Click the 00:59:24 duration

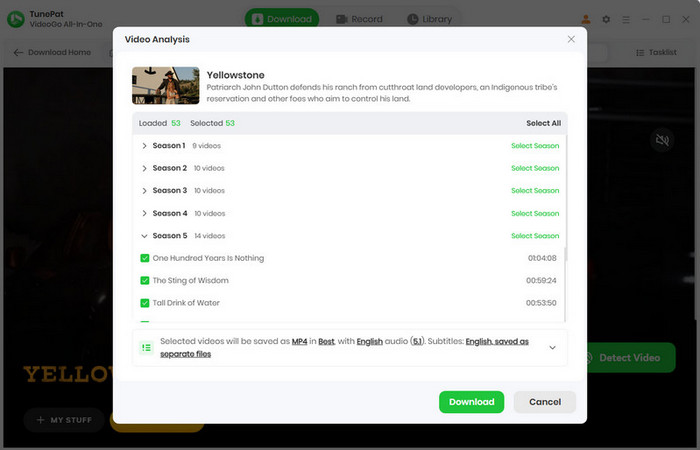tap(541, 280)
